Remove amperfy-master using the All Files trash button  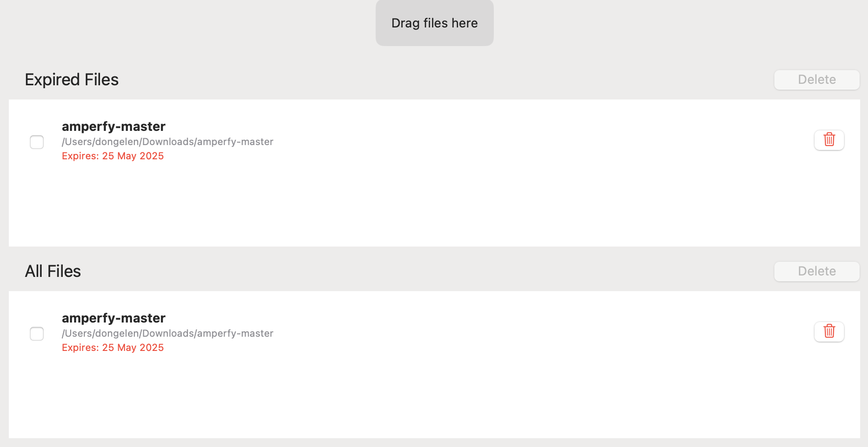pyautogui.click(x=829, y=331)
